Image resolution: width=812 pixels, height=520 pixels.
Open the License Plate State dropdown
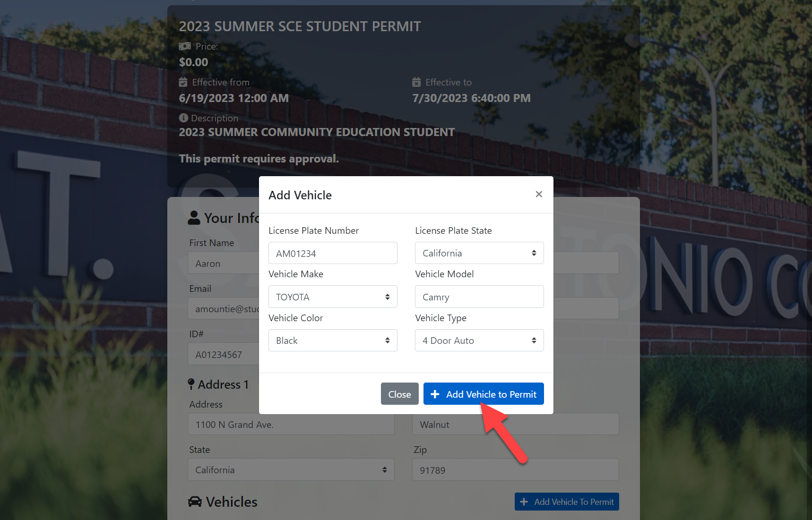tap(479, 253)
